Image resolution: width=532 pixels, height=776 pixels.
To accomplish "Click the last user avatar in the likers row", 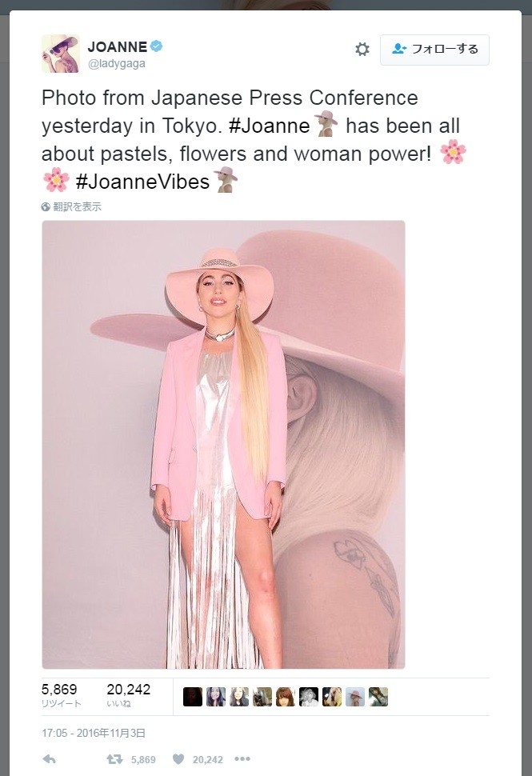I will (378, 697).
